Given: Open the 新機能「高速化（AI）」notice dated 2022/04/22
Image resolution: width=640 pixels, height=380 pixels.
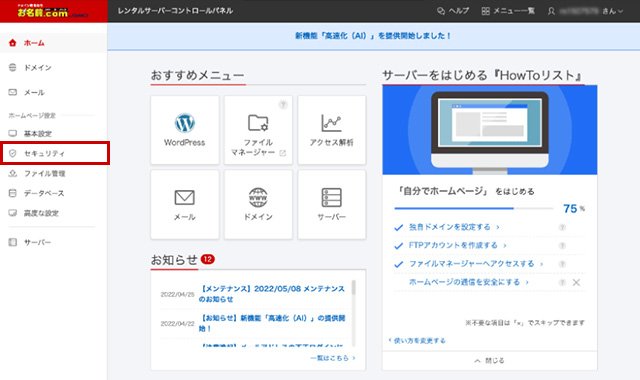Looking at the screenshot, I should [272, 323].
